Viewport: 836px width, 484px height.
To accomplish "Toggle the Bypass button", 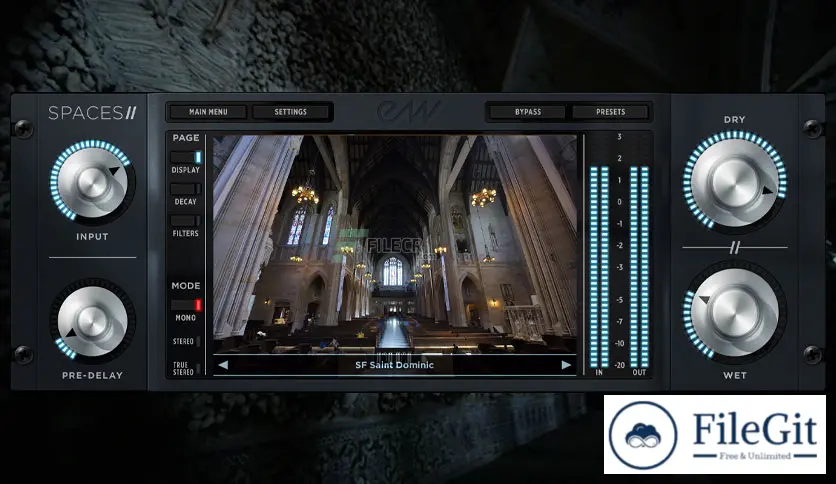I will 528,112.
